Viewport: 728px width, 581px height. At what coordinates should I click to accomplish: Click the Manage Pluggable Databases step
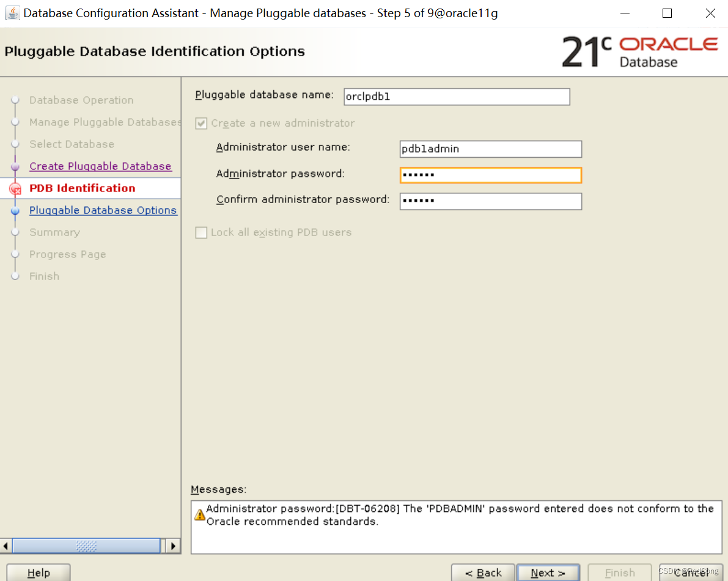105,122
